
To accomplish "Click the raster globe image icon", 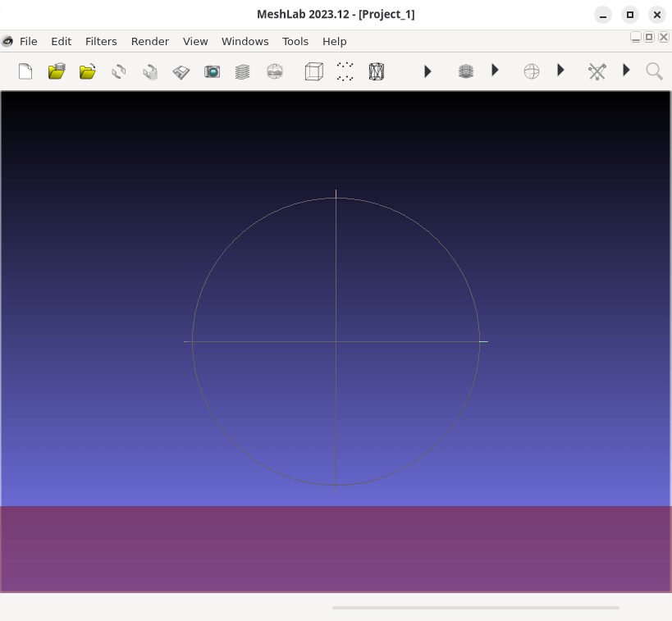I will pyautogui.click(x=275, y=71).
